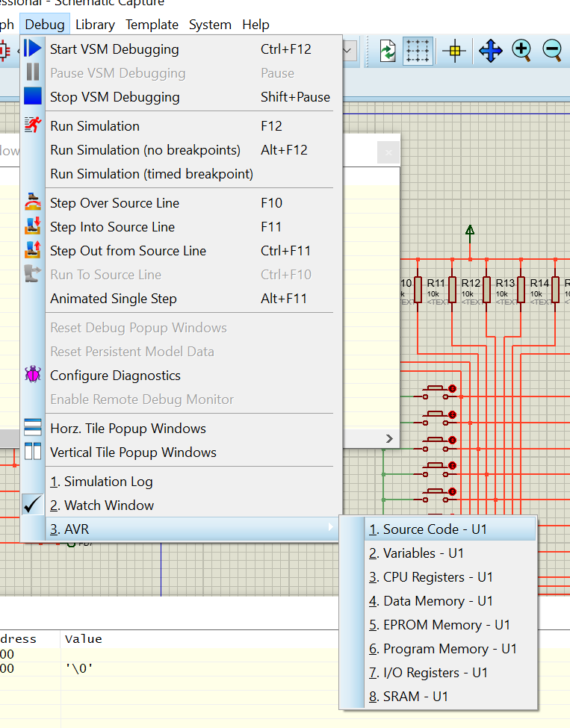Click the Vertical Tile Popup Windows icon
The image size is (570, 728).
[33, 452]
